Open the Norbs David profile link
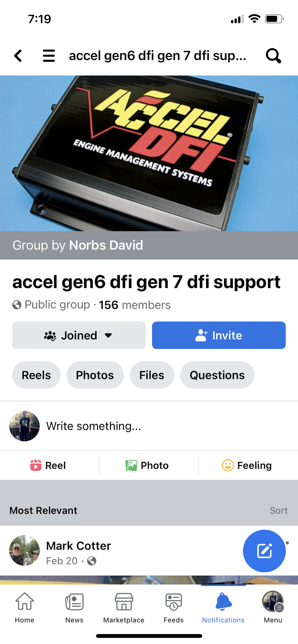The width and height of the screenshot is (298, 644). pyautogui.click(x=106, y=245)
